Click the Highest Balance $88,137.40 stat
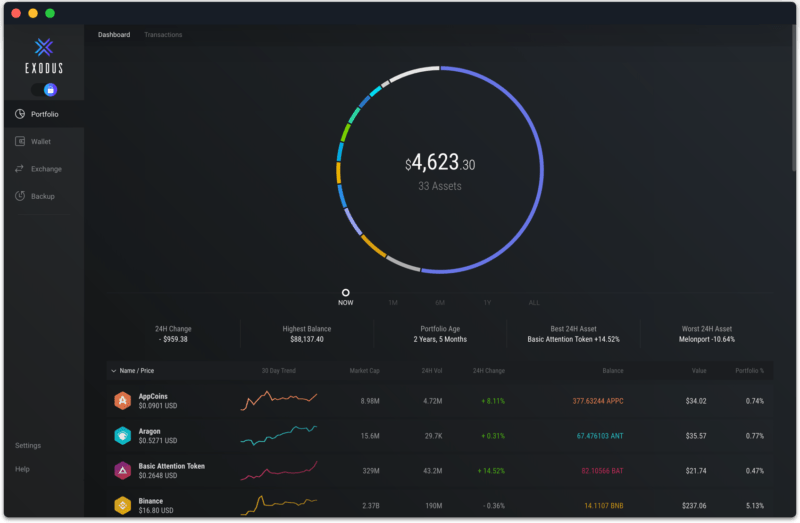The image size is (800, 523). point(307,334)
